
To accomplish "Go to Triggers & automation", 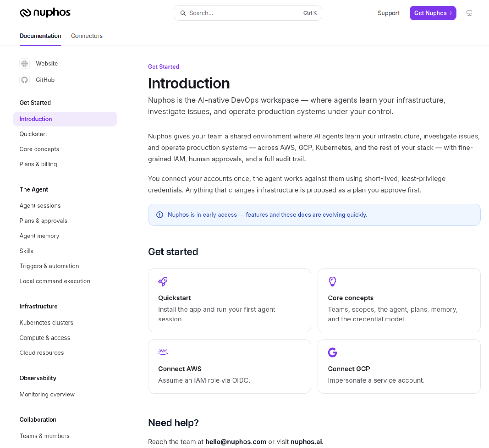I will [49, 266].
